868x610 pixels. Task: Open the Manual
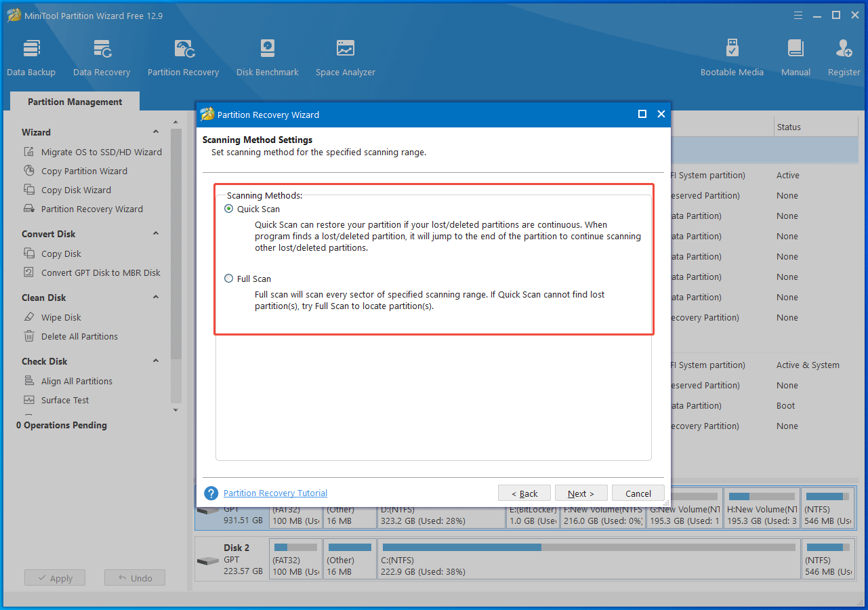pos(795,58)
